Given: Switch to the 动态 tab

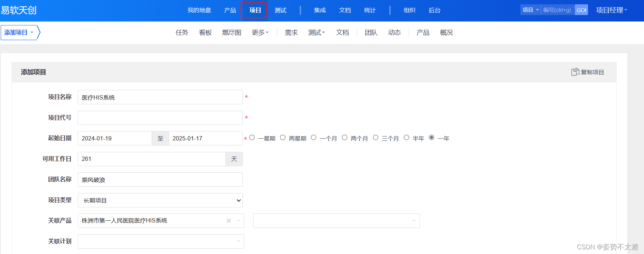Looking at the screenshot, I should coord(394,33).
